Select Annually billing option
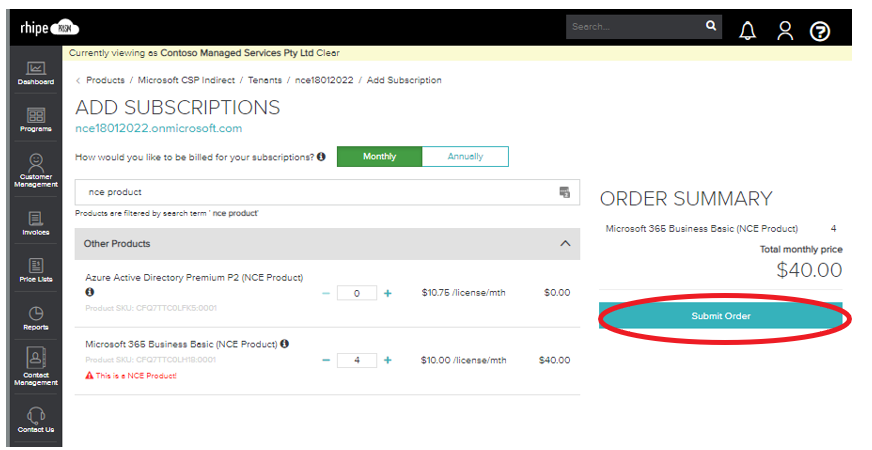The height and width of the screenshot is (450, 872). click(x=465, y=156)
